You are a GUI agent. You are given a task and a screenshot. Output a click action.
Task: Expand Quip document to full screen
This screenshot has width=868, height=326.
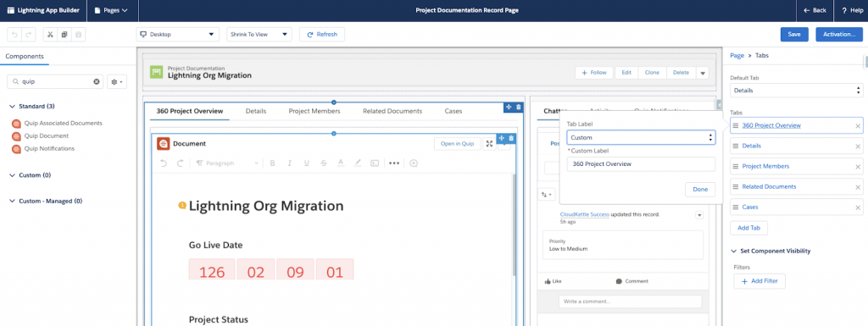(x=489, y=144)
